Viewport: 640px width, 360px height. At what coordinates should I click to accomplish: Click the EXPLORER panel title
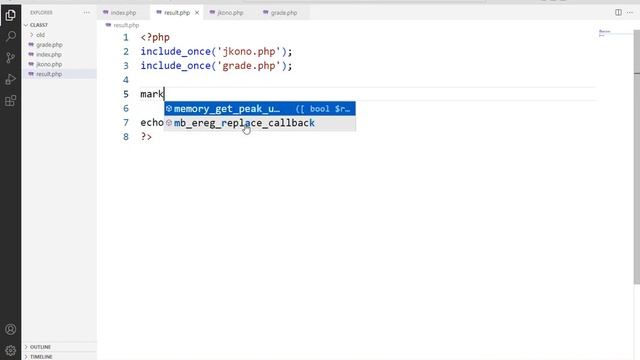(x=41, y=13)
